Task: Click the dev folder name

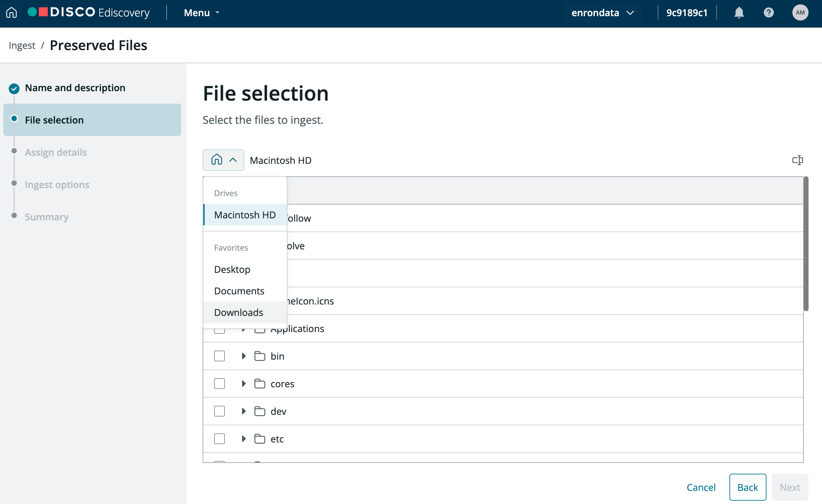Action: pyautogui.click(x=278, y=411)
